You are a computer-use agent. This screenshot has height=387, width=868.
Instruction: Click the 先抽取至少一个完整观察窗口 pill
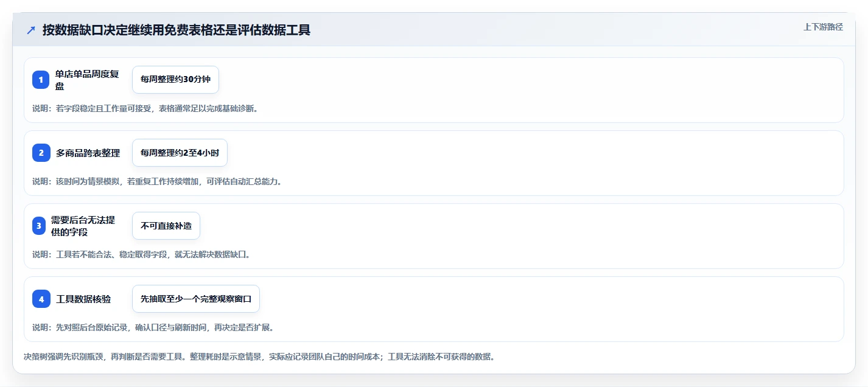[x=196, y=299]
